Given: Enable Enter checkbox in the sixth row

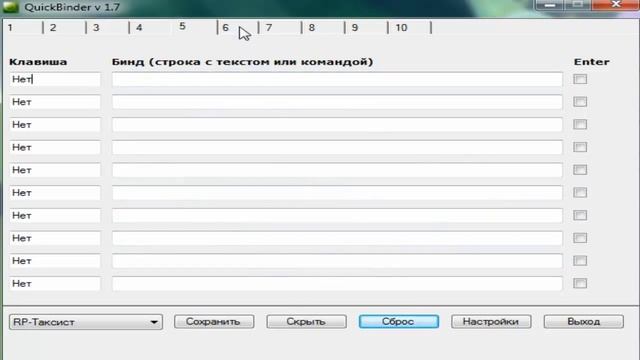Looking at the screenshot, I should point(580,192).
